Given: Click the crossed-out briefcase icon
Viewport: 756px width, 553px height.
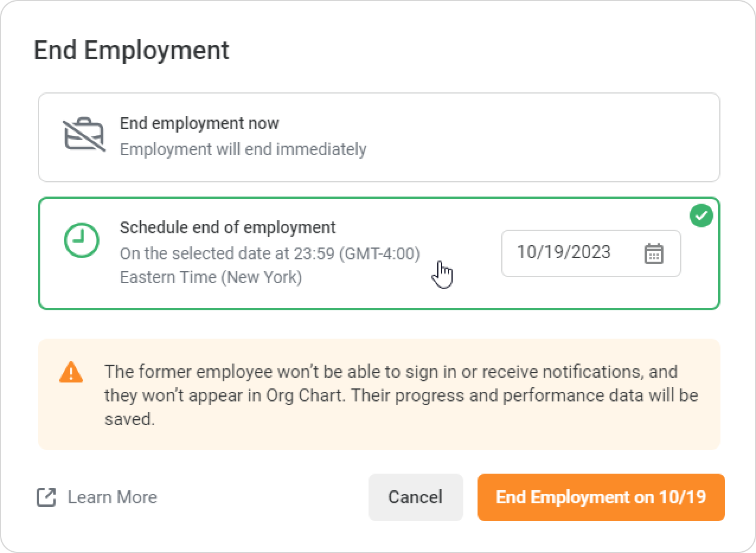Looking at the screenshot, I should [84, 136].
